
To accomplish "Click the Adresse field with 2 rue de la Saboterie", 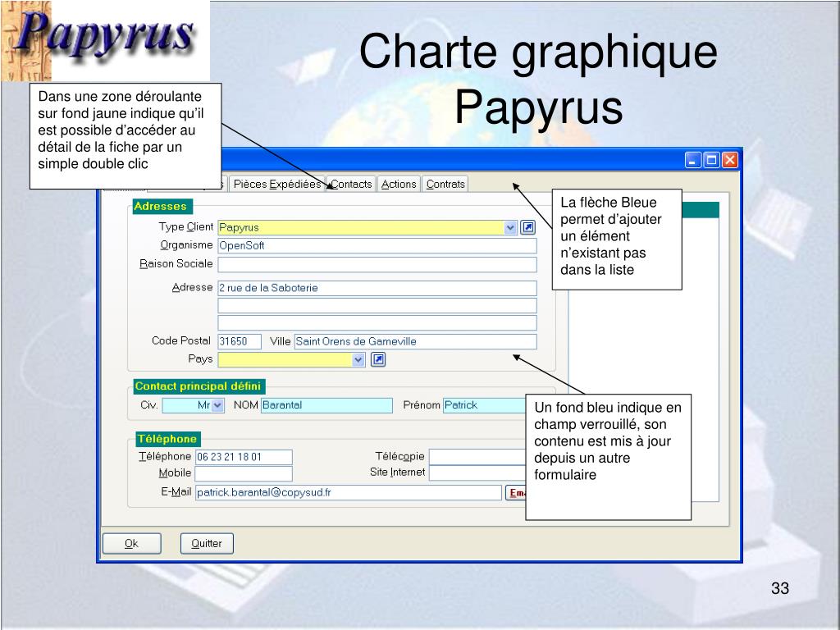I will point(377,288).
